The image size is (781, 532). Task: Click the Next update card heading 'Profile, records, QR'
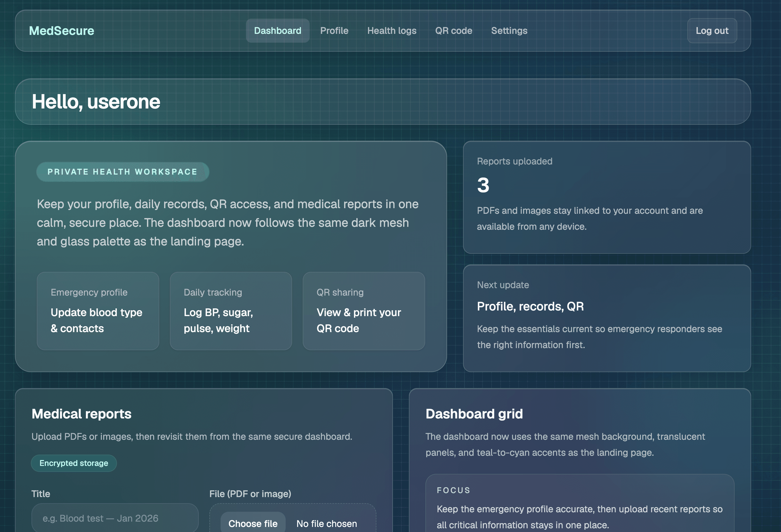click(530, 306)
